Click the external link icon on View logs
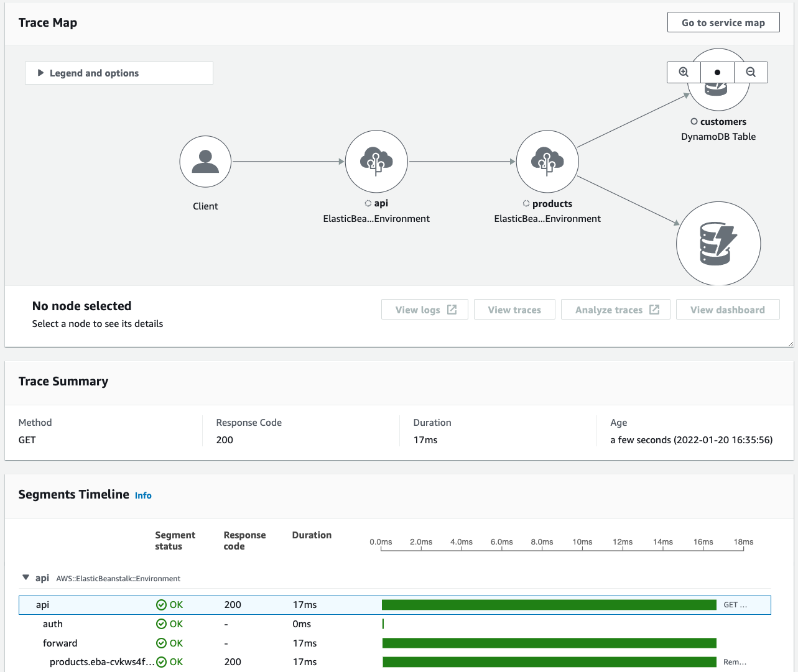The image size is (798, 672). pyautogui.click(x=452, y=309)
